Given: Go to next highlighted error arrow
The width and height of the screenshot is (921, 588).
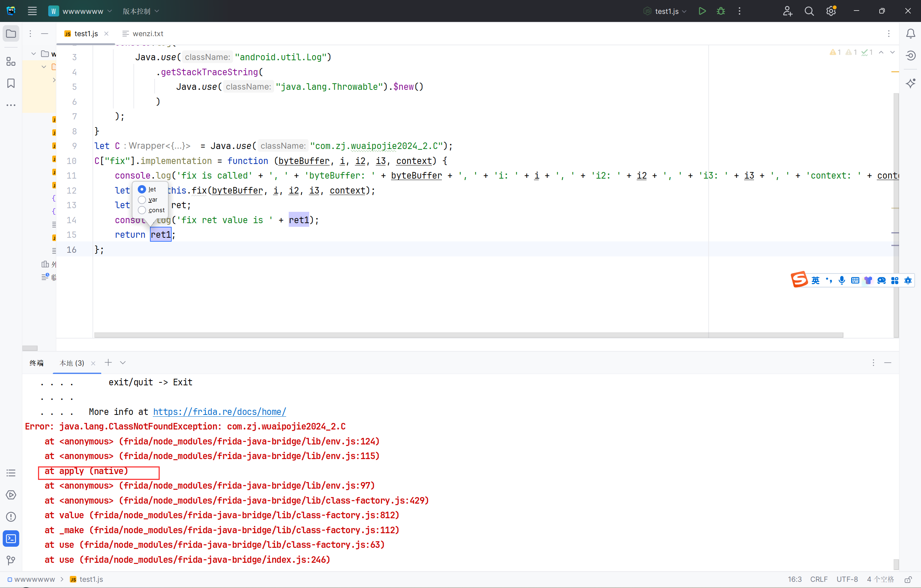Looking at the screenshot, I should tap(892, 52).
